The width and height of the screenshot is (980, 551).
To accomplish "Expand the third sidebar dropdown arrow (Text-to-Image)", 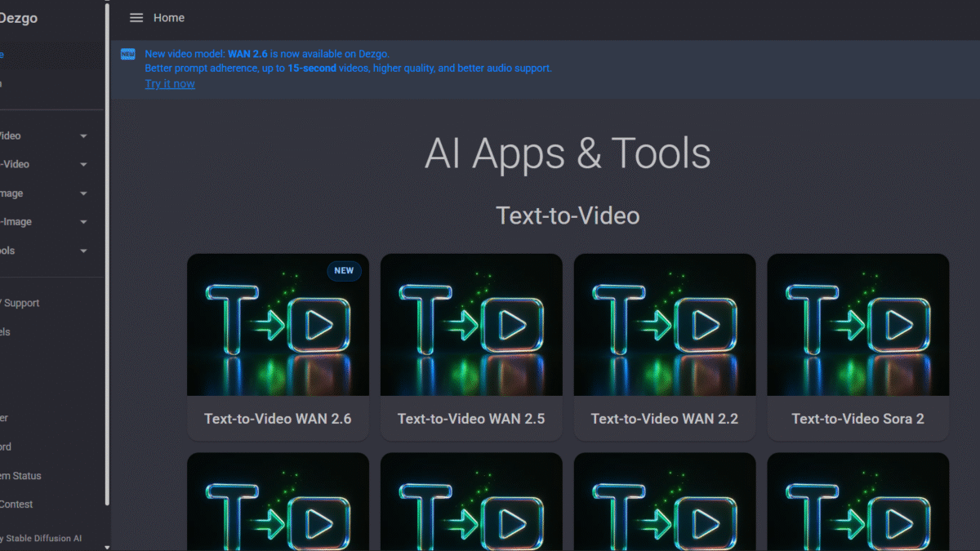I will (83, 193).
